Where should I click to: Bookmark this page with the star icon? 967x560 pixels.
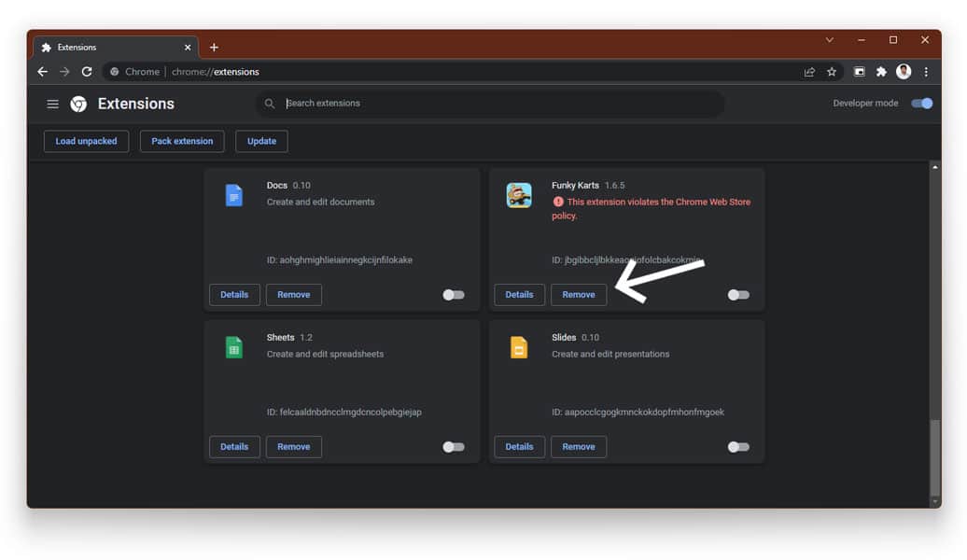(x=832, y=72)
